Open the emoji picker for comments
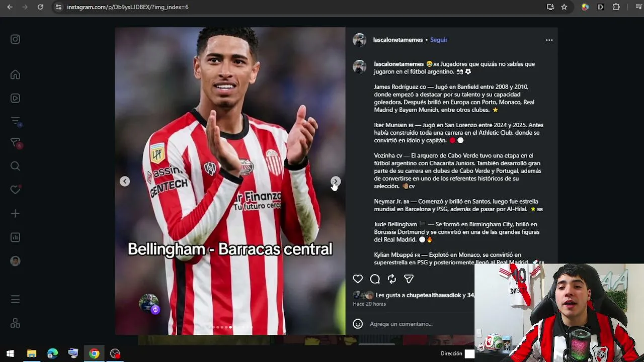 coord(358,324)
